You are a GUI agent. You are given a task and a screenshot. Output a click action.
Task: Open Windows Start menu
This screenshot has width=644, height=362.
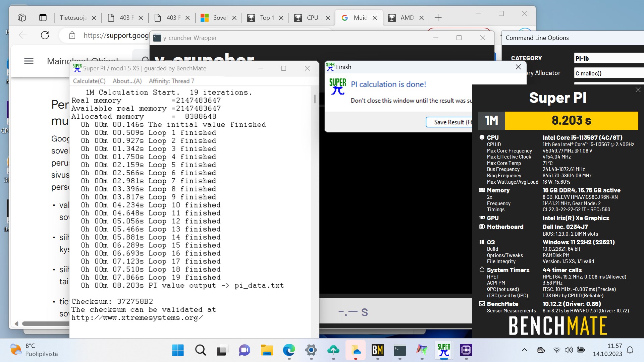tap(178, 350)
